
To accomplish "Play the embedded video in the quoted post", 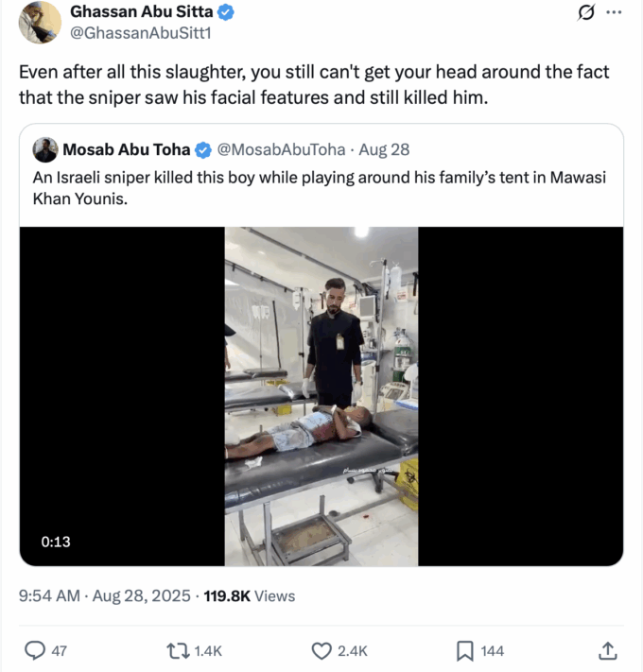I will 321,397.
